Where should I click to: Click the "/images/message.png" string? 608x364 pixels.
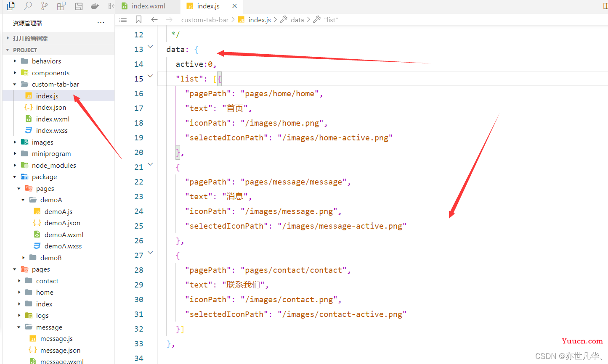(289, 211)
